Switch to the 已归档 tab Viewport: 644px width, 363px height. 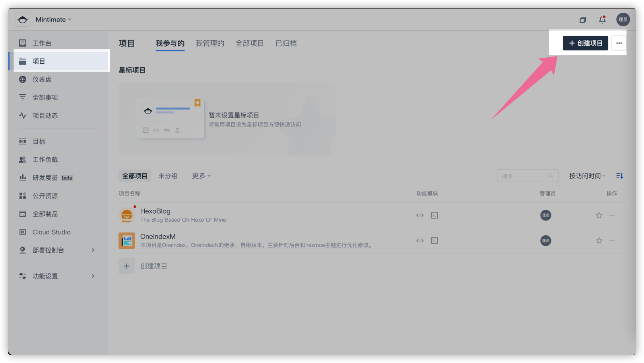(285, 43)
